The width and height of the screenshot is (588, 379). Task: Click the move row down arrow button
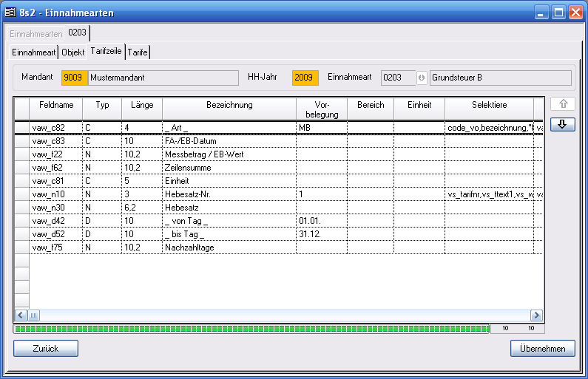point(562,125)
